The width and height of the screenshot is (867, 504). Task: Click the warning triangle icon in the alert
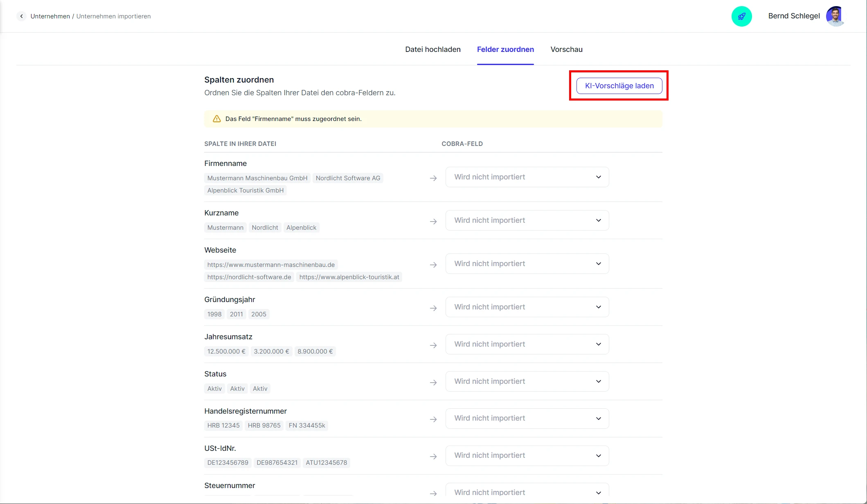point(217,119)
